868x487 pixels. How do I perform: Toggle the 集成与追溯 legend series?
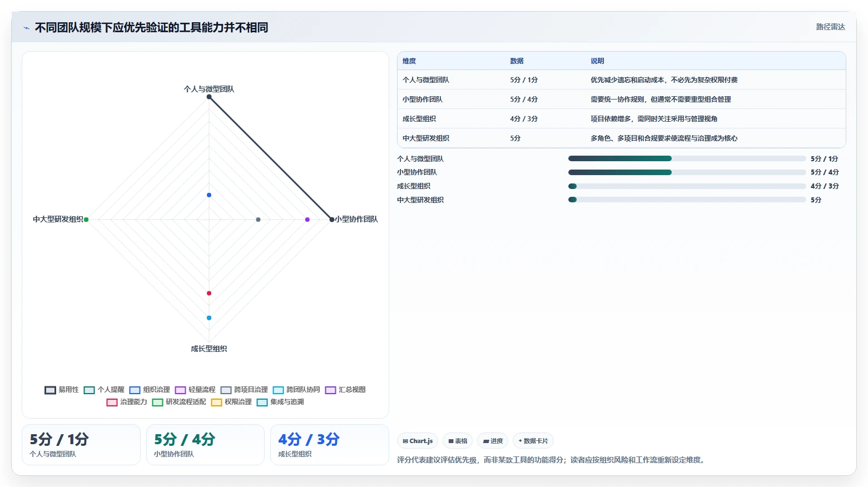pyautogui.click(x=280, y=402)
